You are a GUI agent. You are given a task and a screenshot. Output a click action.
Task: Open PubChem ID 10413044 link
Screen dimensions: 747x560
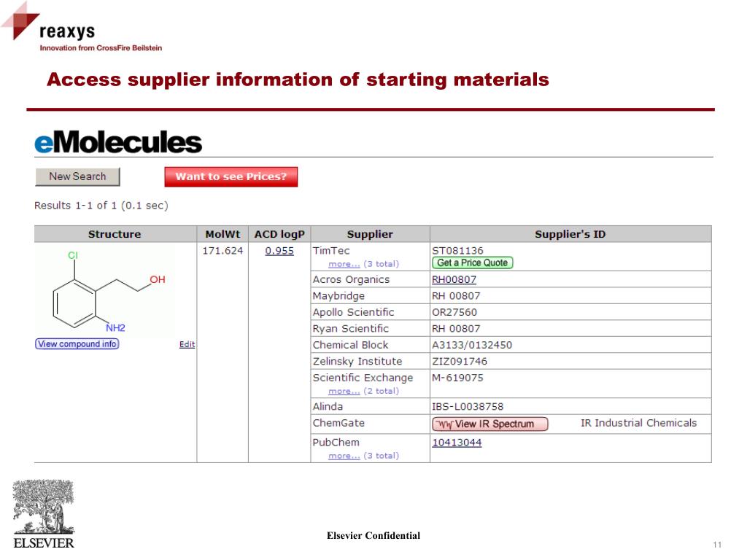[x=457, y=443]
